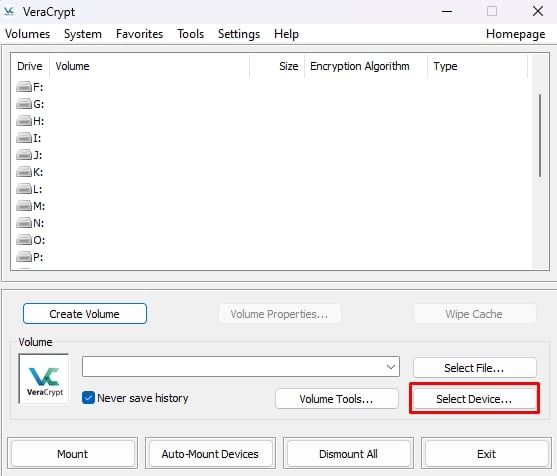
Task: Click the K: drive icon in list
Action: coord(24,172)
